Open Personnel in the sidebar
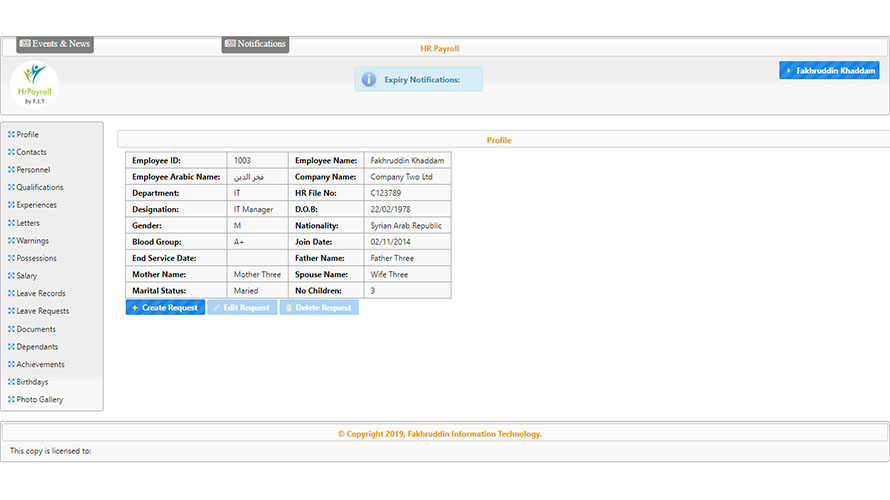The width and height of the screenshot is (890, 500). coord(33,170)
